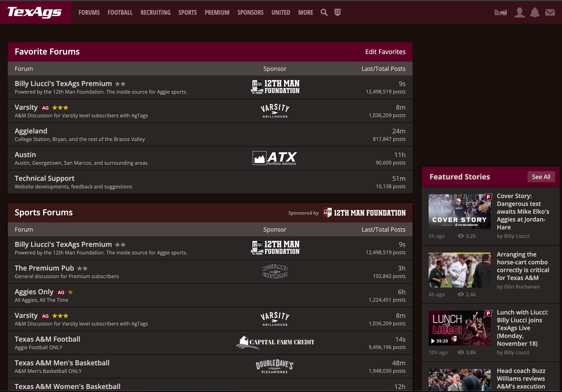This screenshot has width=562, height=392.
Task: Click the camera/photo icon in header
Action: tap(501, 12)
